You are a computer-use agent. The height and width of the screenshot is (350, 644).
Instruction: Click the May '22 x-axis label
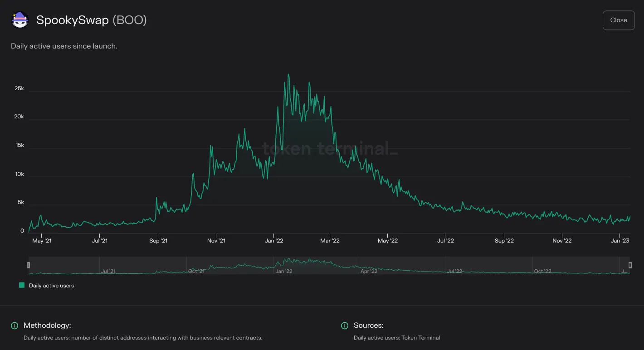pos(388,241)
